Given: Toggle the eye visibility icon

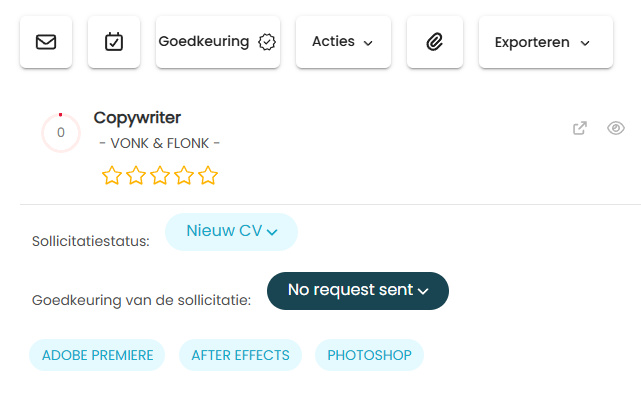Looking at the screenshot, I should [616, 128].
